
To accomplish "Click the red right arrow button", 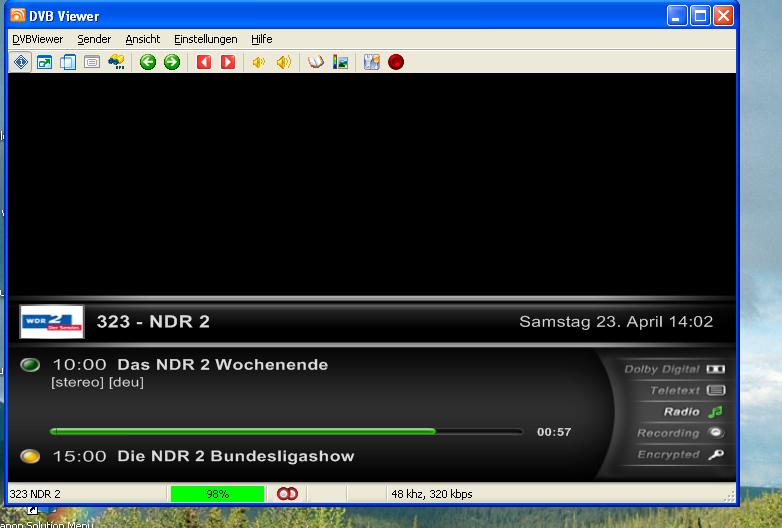I will coord(228,62).
